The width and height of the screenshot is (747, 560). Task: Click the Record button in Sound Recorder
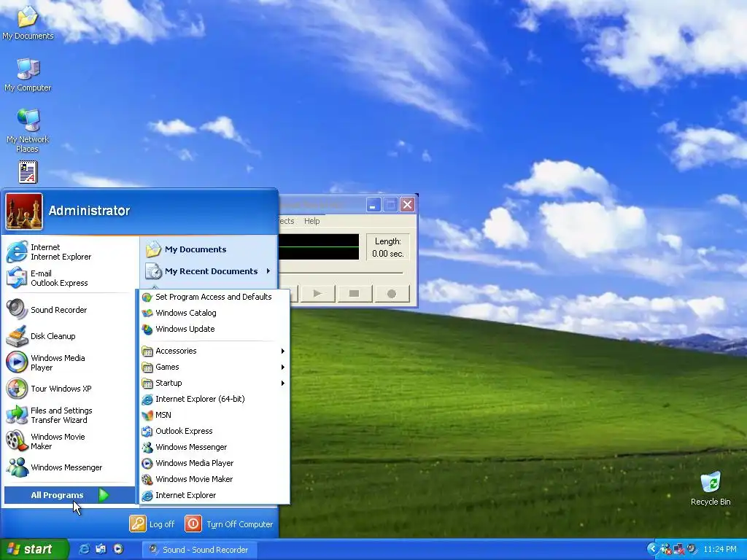coord(392,294)
